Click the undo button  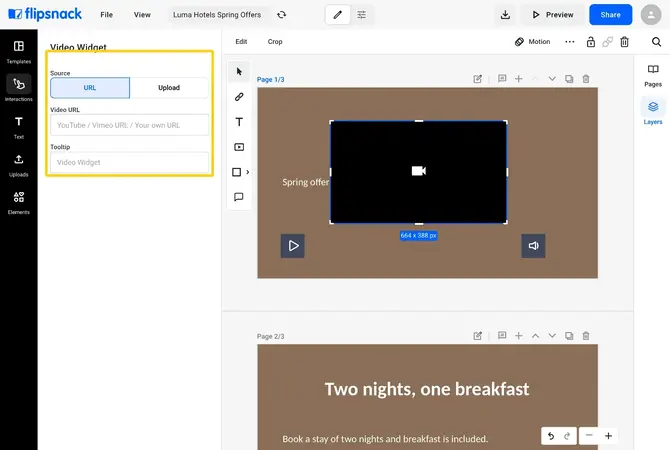(551, 436)
